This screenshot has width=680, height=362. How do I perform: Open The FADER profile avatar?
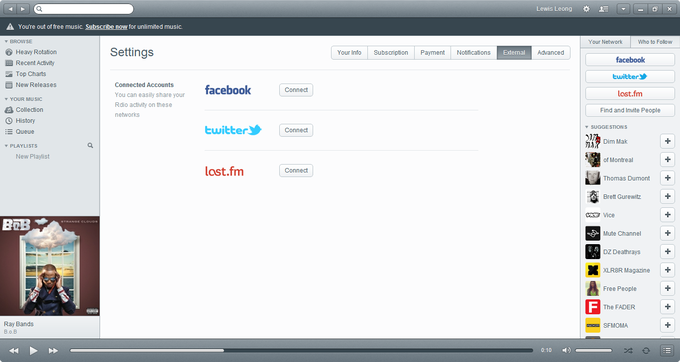593,307
